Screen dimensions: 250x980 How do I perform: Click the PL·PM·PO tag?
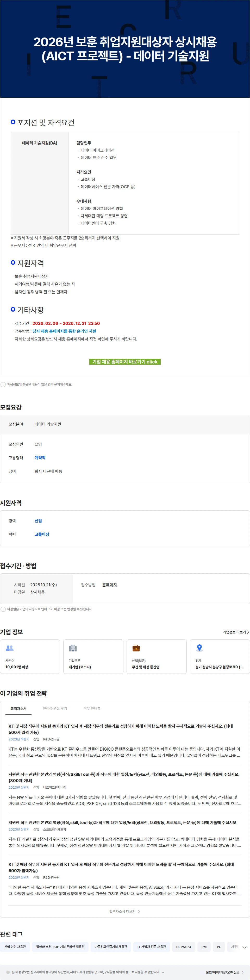[x=183, y=946]
